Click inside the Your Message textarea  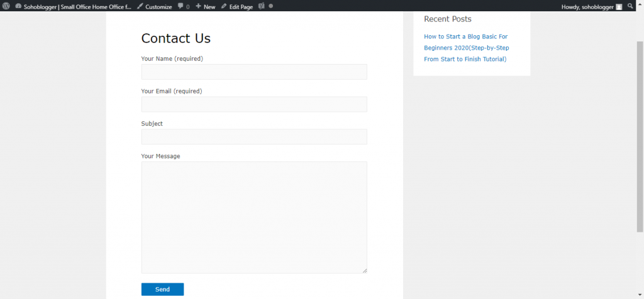pyautogui.click(x=253, y=217)
